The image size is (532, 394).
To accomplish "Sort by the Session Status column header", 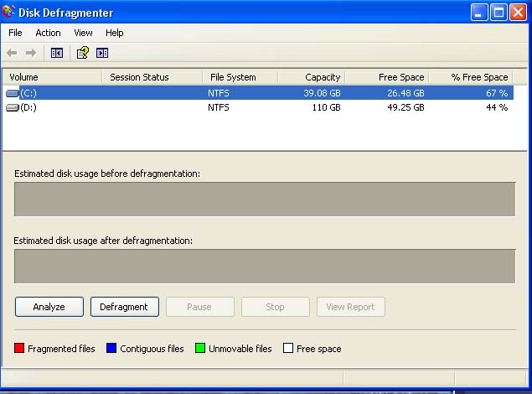I will pos(152,77).
